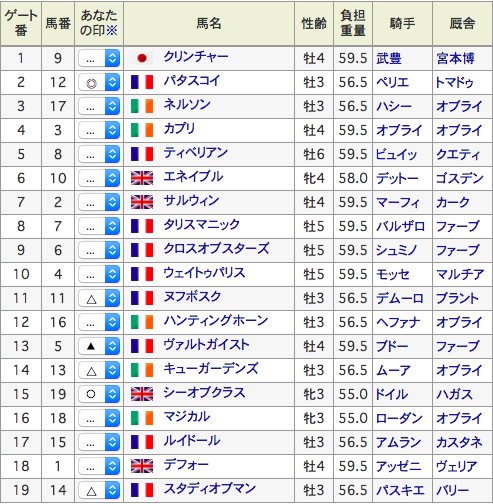Open horse page for マジカル
Screen dimensions: 493x504
pos(187,417)
